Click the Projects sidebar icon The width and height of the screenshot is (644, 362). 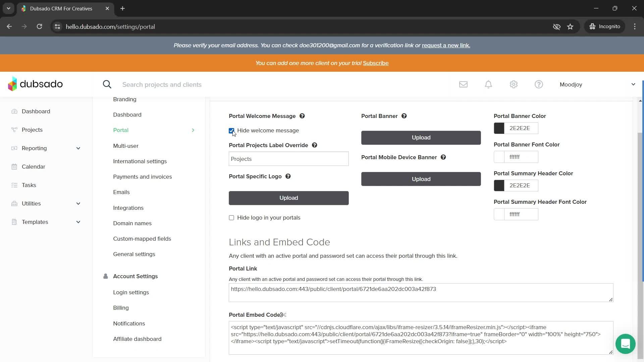[14, 130]
